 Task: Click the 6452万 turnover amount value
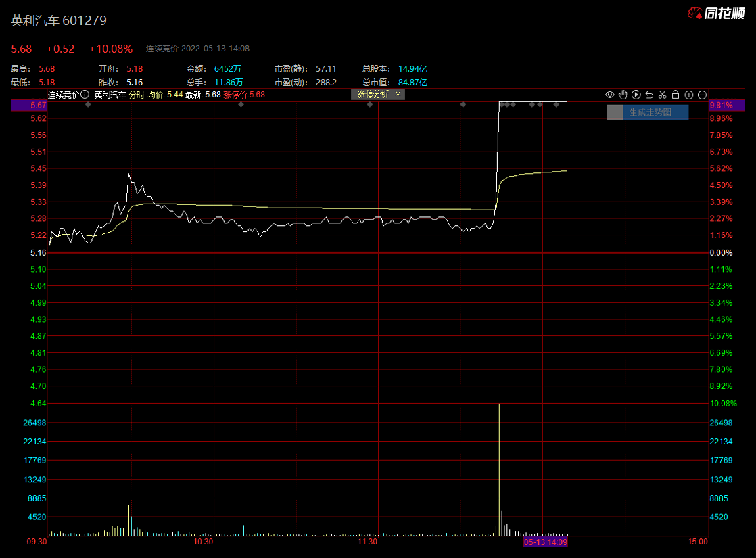(228, 69)
